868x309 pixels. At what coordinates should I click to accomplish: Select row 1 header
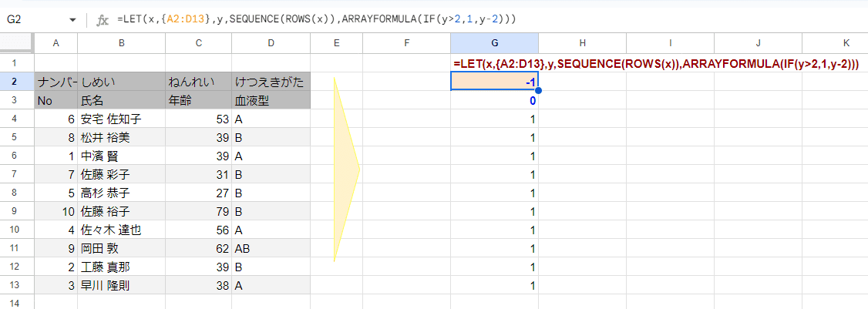(x=17, y=63)
